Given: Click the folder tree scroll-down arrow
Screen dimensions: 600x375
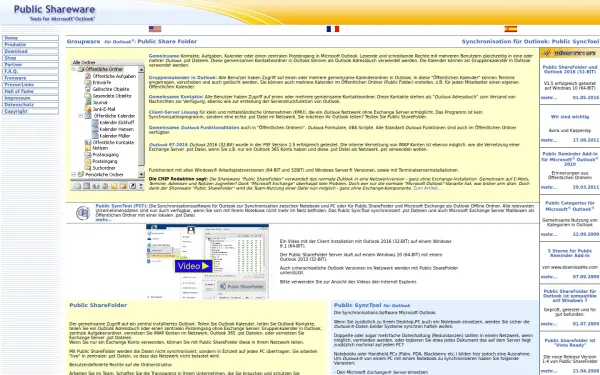Looking at the screenshot, I should click(x=141, y=174).
